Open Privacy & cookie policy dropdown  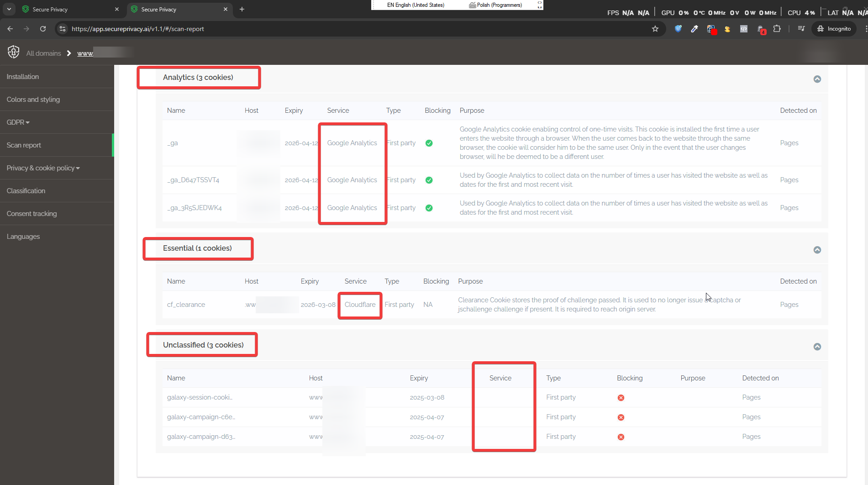point(43,168)
